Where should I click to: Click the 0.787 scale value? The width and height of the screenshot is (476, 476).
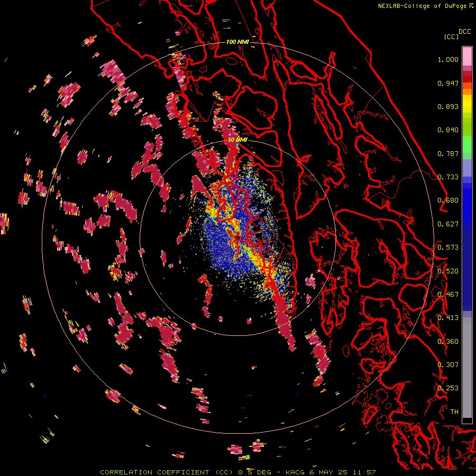pos(448,153)
